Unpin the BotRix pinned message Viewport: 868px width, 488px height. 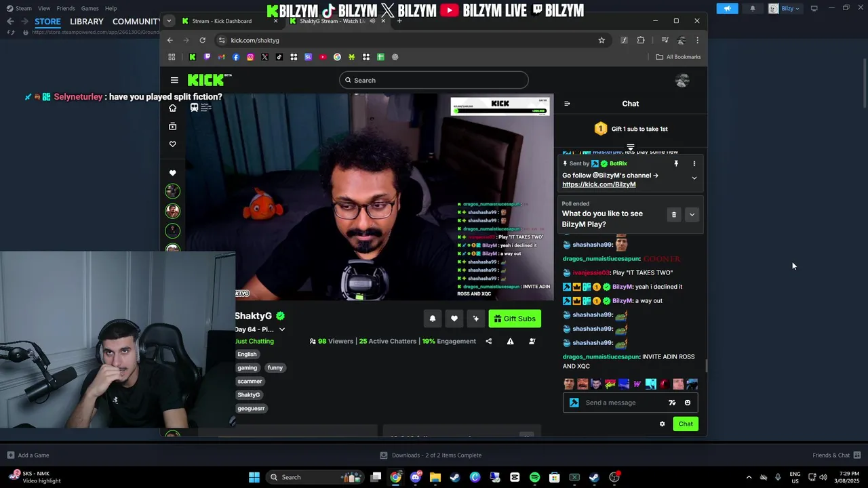pos(676,163)
